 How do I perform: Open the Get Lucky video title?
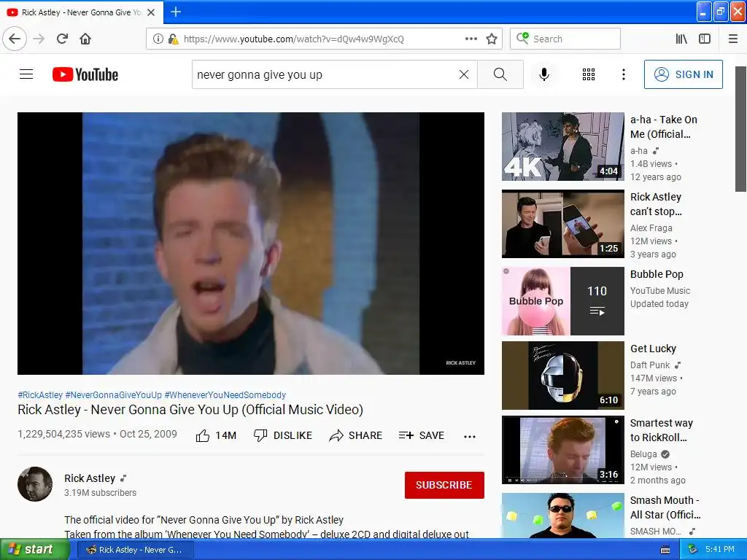pos(653,349)
